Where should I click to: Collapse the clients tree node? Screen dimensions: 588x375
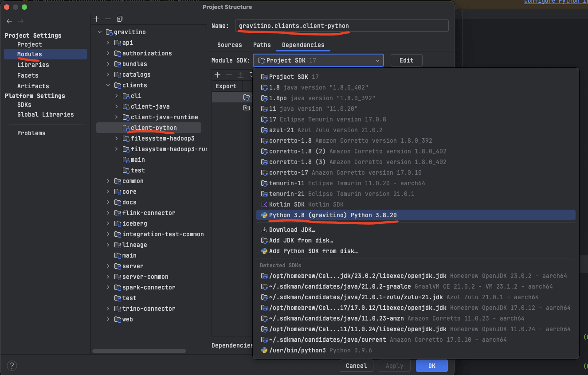pos(108,85)
